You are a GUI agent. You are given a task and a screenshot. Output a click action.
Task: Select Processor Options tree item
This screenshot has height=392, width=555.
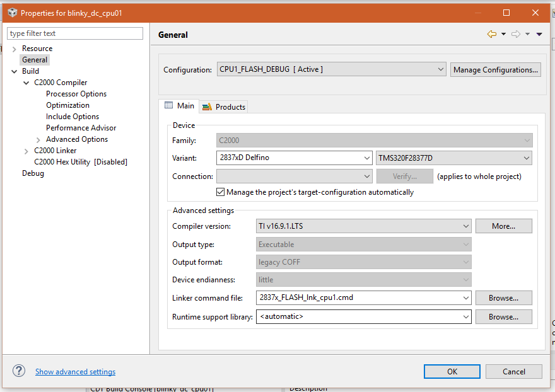coord(76,94)
